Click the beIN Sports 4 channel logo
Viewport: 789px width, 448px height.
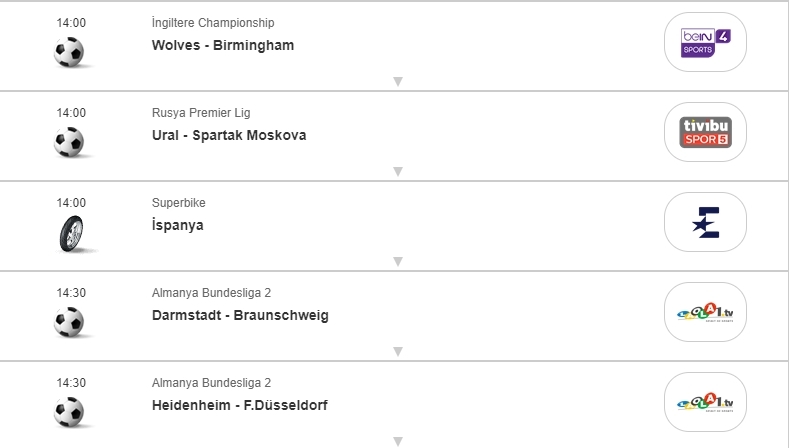coord(705,42)
